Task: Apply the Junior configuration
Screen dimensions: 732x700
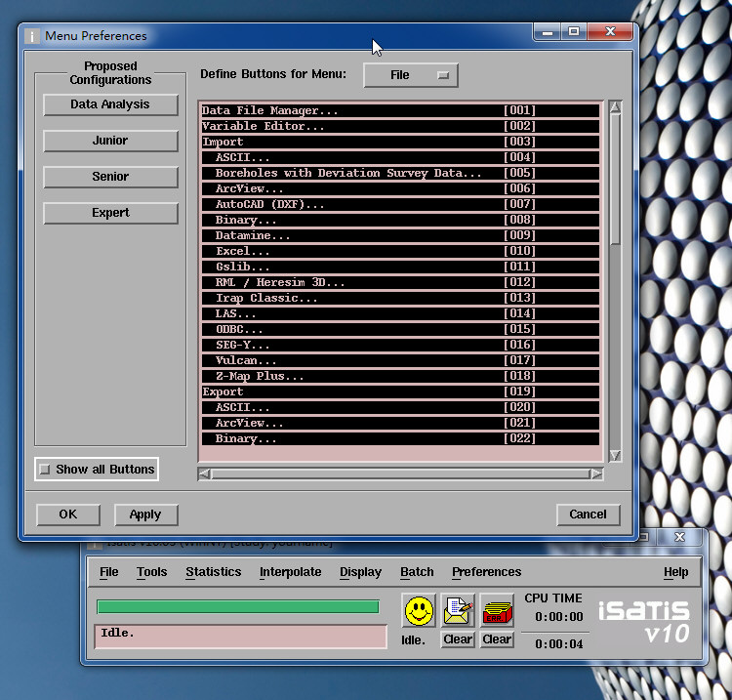Action: click(x=110, y=141)
